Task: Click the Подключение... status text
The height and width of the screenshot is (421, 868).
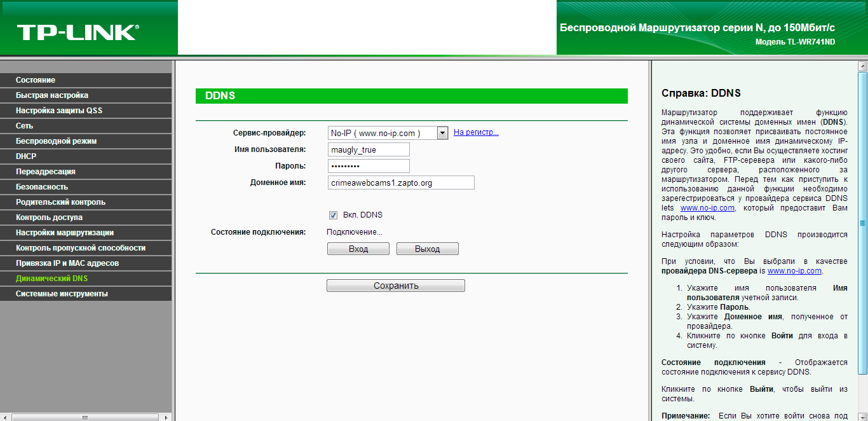Action: pyautogui.click(x=355, y=232)
